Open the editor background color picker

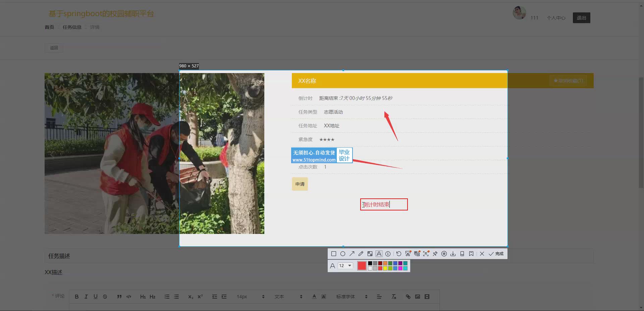click(323, 297)
